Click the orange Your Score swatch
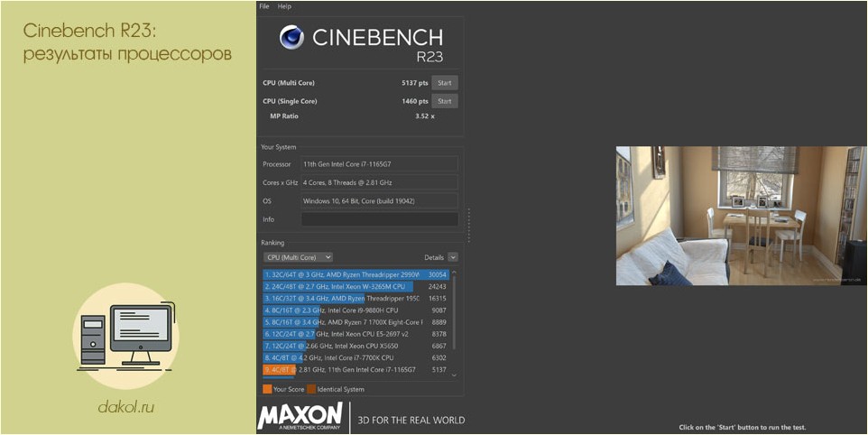The height and width of the screenshot is (435, 868). coord(267,389)
